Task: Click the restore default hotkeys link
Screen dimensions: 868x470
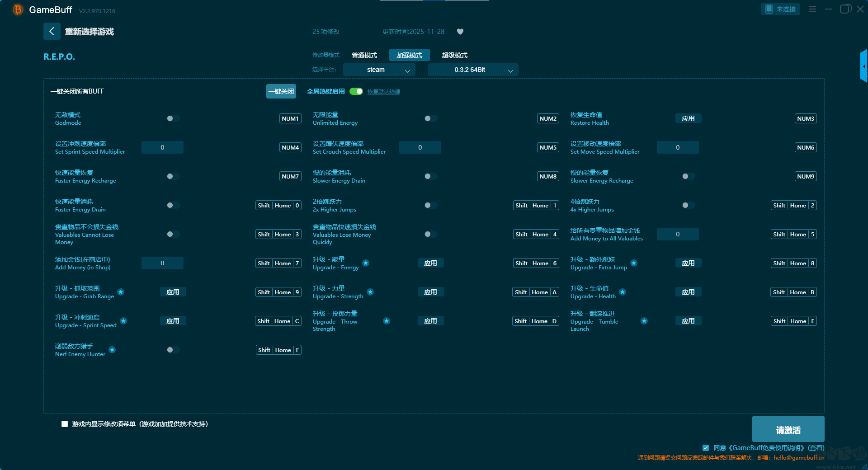Action: click(383, 92)
